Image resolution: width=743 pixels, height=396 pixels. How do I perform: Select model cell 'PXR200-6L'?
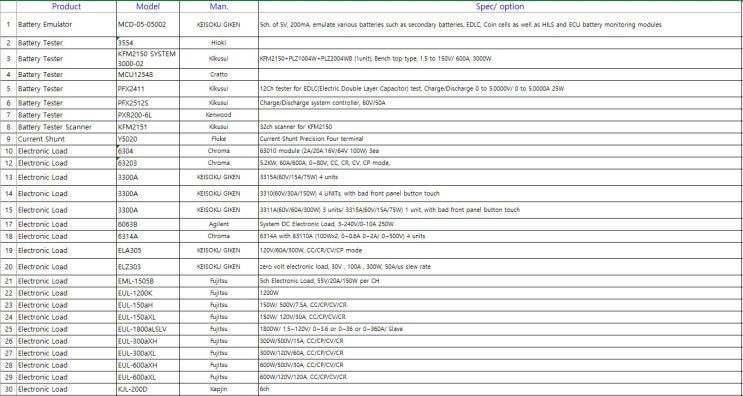[x=148, y=115]
